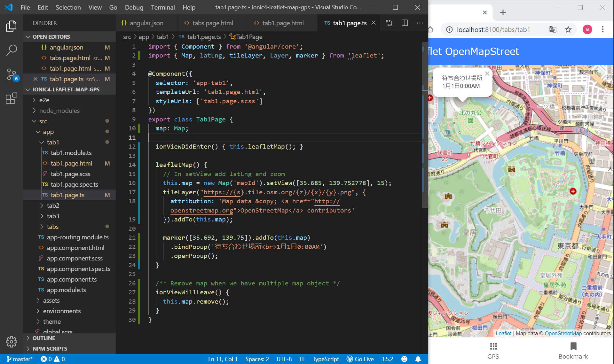Switch to the tabs.page.html editor tab
The width and height of the screenshot is (614, 364).
pyautogui.click(x=212, y=23)
